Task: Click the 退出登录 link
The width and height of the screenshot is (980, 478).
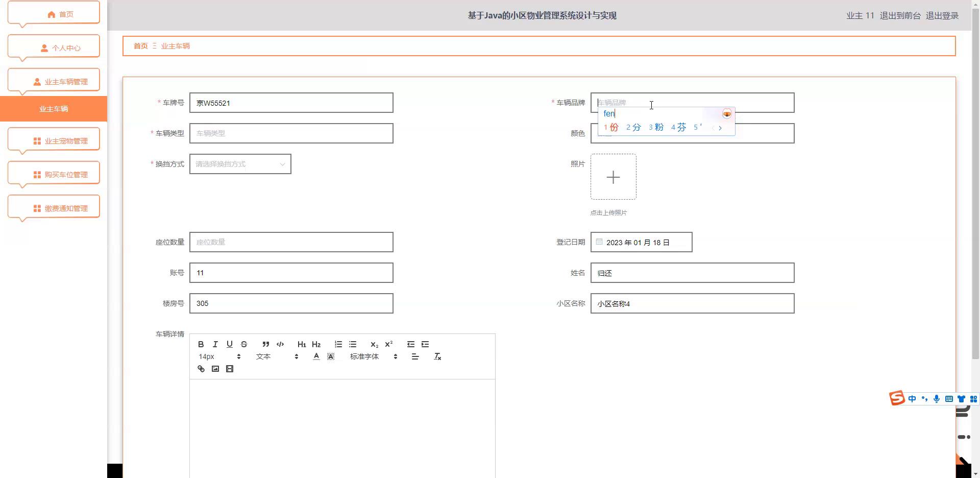Action: tap(942, 15)
